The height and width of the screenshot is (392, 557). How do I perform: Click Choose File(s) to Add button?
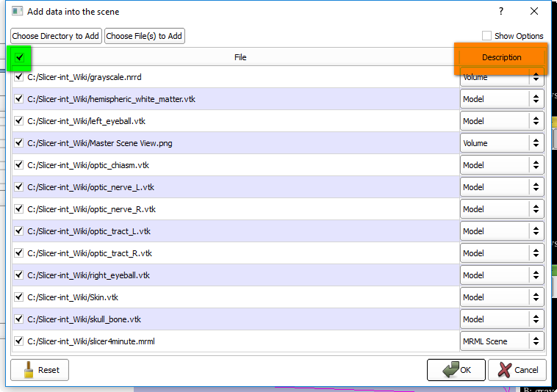coord(144,36)
